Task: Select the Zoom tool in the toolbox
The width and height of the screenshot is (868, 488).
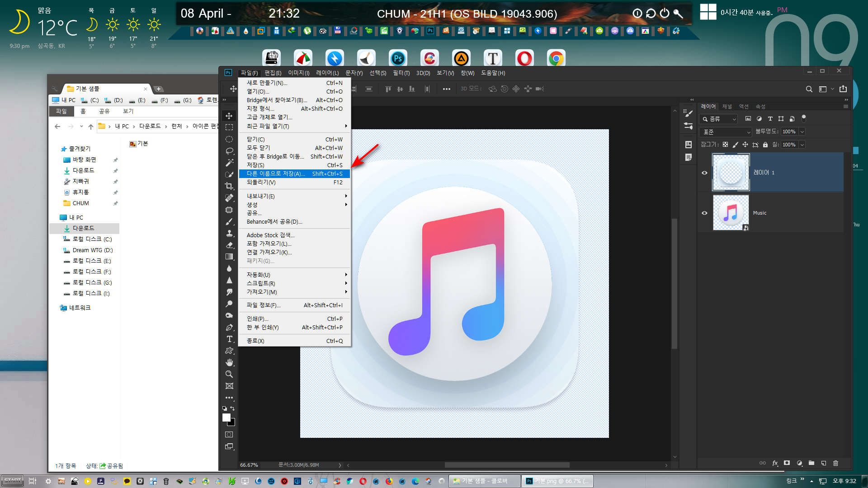Action: click(229, 374)
